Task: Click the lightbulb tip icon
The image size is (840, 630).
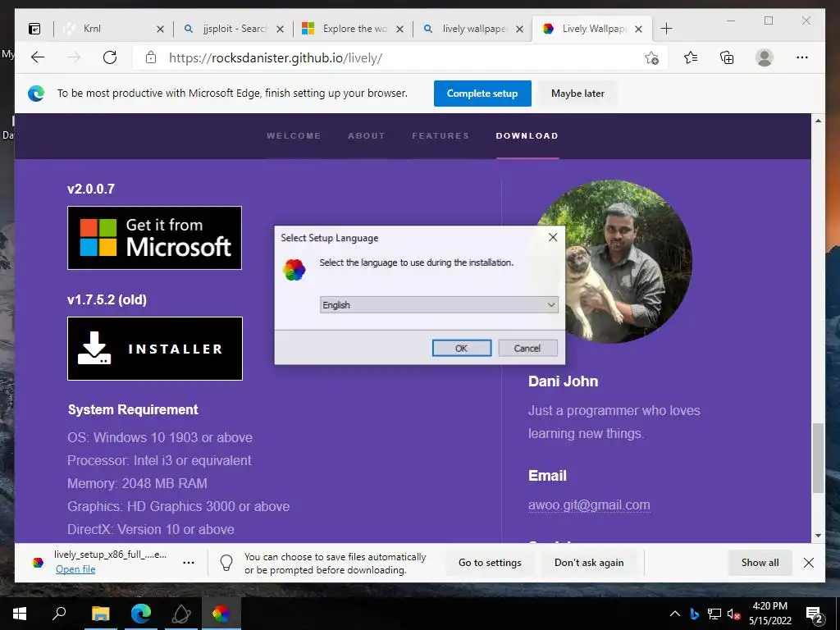Action: click(226, 563)
